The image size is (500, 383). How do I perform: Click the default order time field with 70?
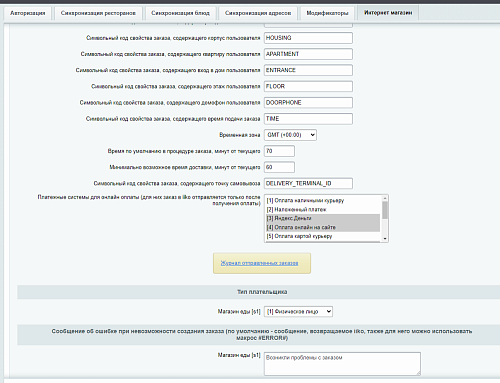click(279, 151)
